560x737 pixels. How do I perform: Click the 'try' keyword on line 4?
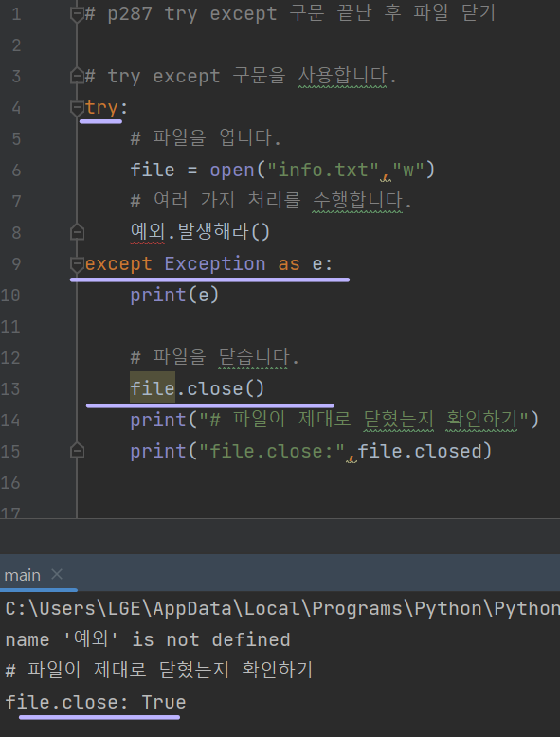(x=101, y=108)
